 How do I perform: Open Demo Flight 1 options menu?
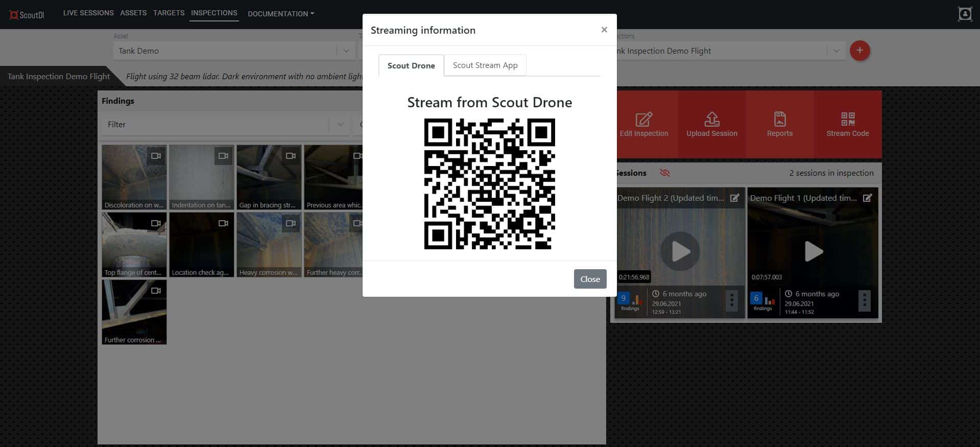tap(865, 300)
